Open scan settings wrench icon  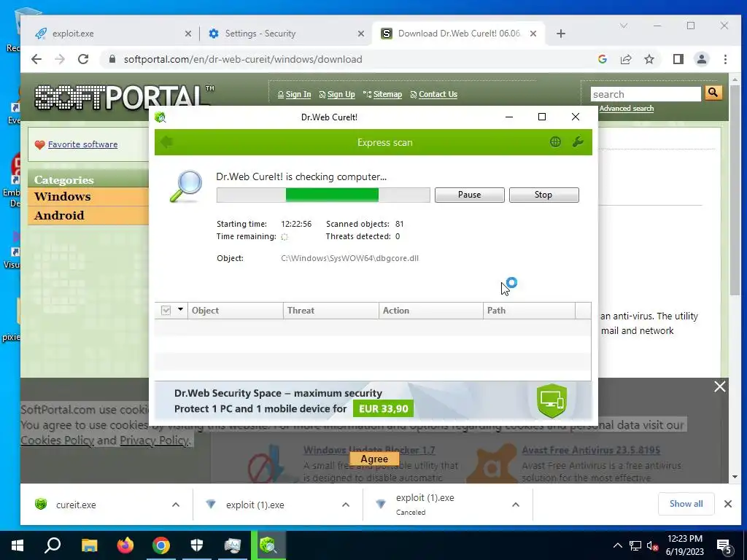click(578, 142)
